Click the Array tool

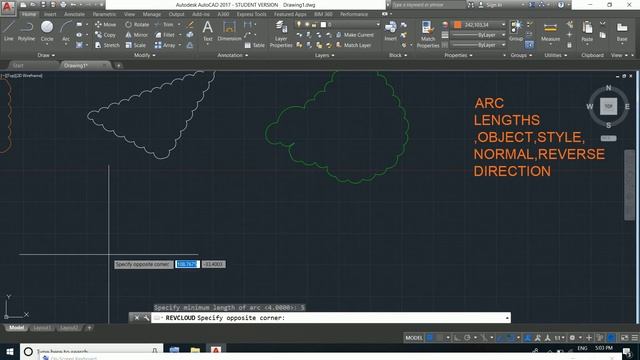(x=165, y=45)
